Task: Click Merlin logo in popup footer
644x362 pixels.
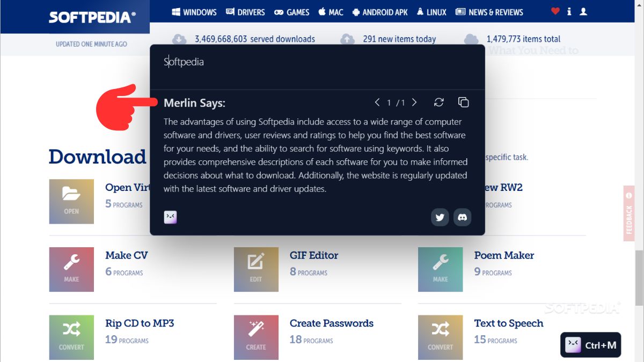Action: coord(170,217)
